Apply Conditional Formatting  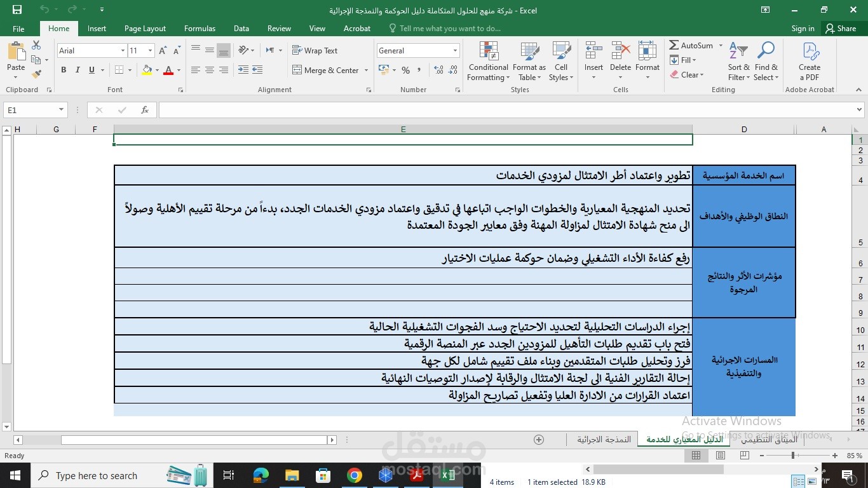[x=487, y=62]
